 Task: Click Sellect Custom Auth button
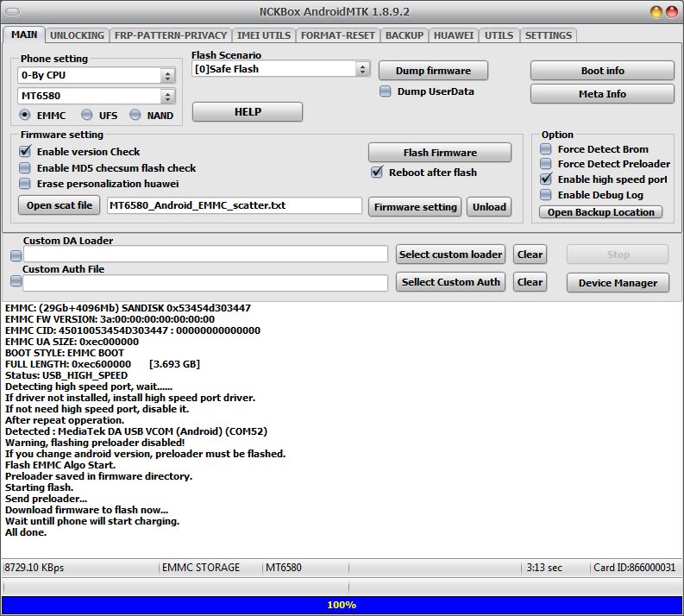pos(450,282)
